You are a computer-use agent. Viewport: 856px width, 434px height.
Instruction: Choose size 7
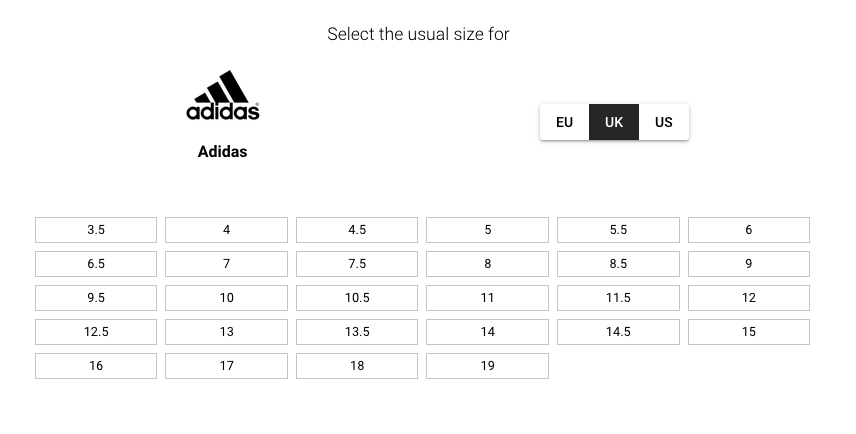pyautogui.click(x=227, y=264)
